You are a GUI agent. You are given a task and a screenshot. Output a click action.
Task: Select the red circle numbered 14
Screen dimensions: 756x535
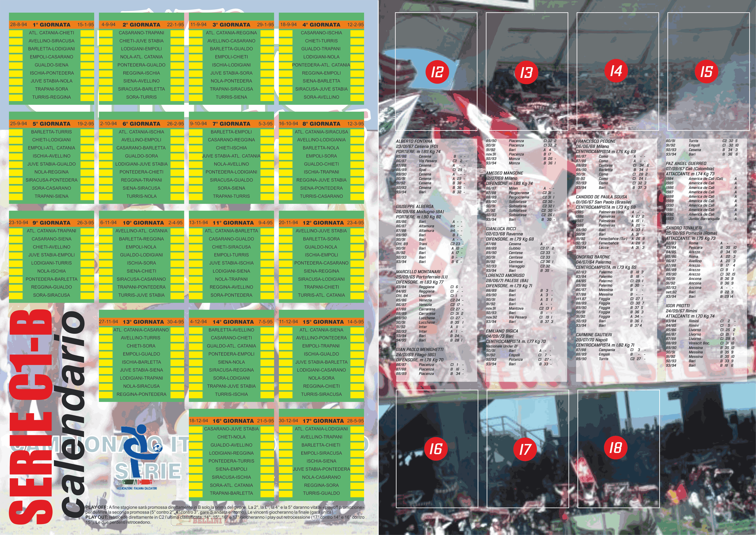616,71
